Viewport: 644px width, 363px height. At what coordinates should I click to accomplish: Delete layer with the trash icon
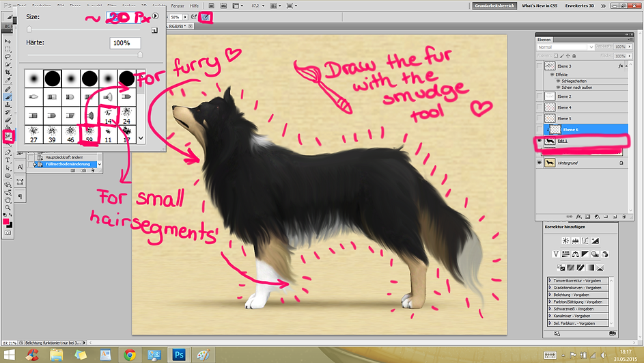[624, 216]
